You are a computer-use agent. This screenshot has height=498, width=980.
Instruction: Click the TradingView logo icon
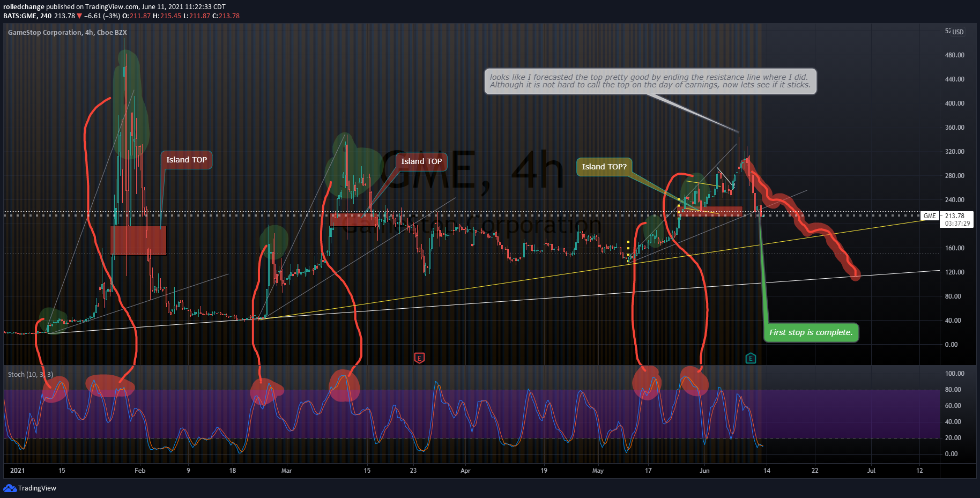[10, 488]
